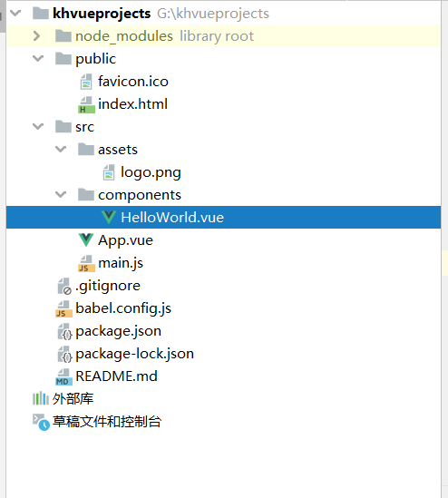Select index.html in the tree
The height and width of the screenshot is (498, 448).
pos(132,103)
